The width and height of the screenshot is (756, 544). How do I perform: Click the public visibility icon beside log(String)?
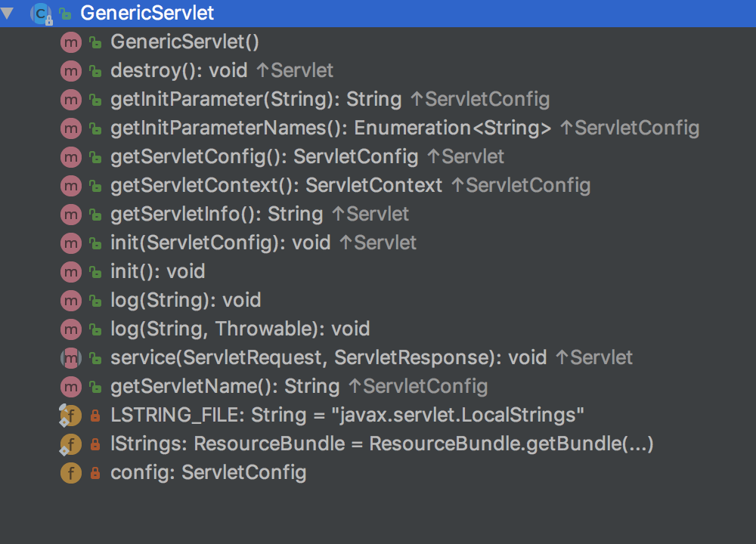pos(95,301)
